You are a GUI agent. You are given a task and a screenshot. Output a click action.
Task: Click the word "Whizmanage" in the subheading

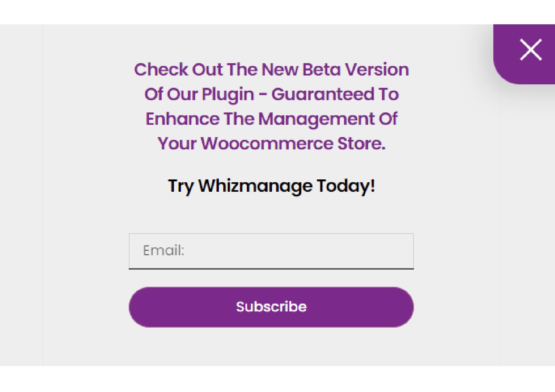255,186
